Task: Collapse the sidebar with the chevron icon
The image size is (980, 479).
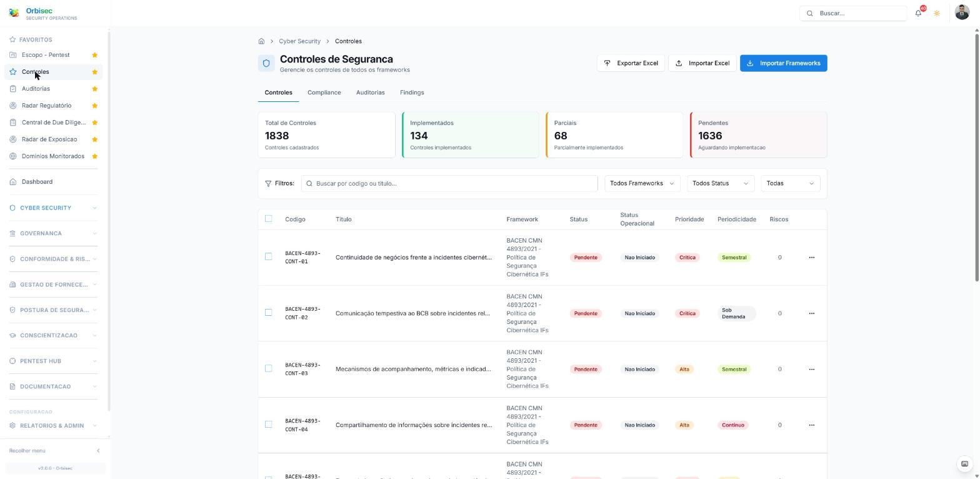Action: [x=98, y=451]
